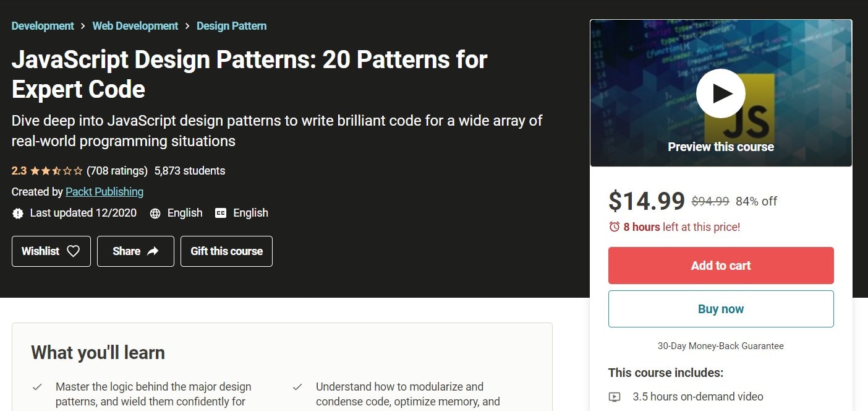868x411 pixels.
Task: Click the Preview this course text
Action: click(721, 147)
